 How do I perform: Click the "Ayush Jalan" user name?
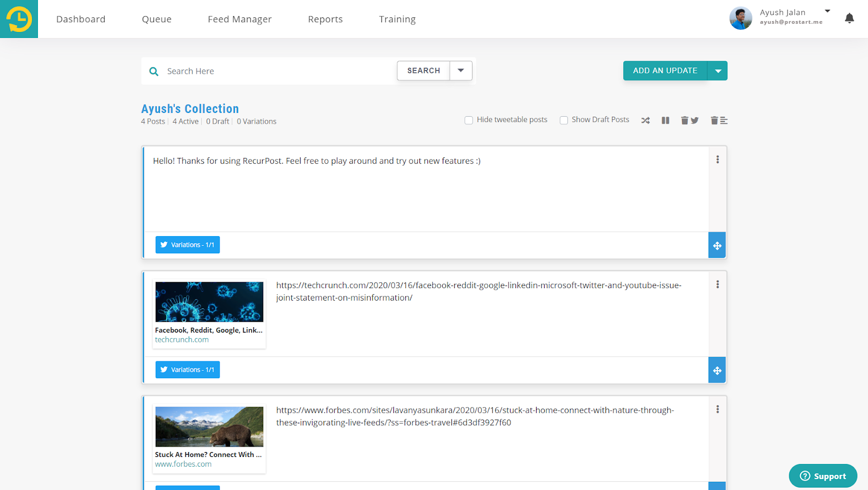pos(782,12)
